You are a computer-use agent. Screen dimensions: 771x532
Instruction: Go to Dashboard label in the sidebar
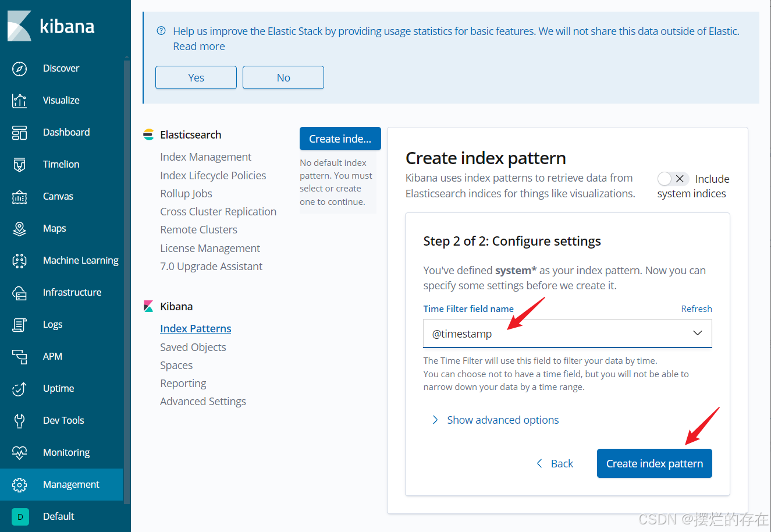(66, 132)
